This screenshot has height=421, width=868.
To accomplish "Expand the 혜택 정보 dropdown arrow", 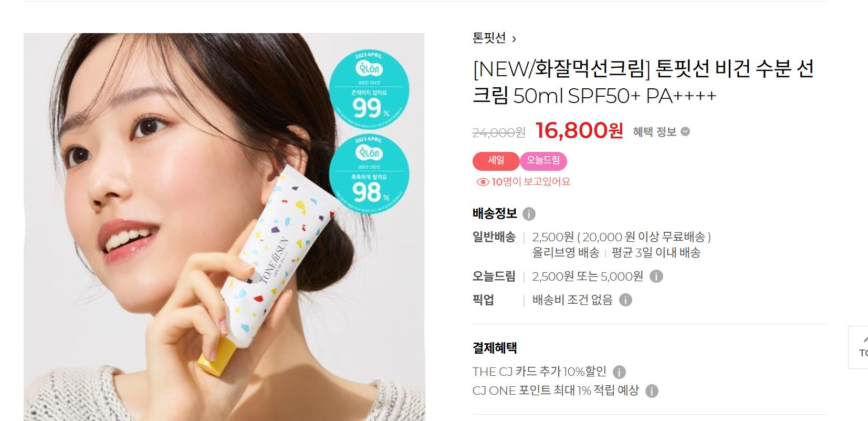I will (x=685, y=132).
